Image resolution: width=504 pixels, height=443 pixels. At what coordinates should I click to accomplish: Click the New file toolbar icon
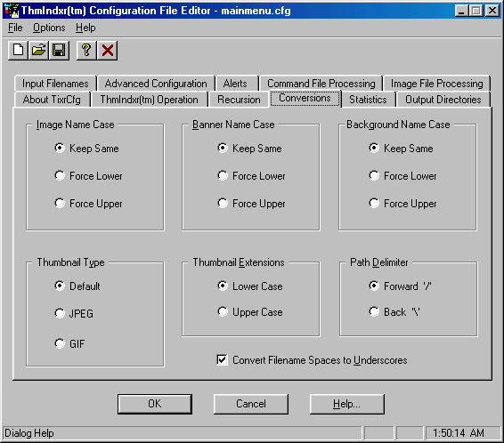click(x=19, y=51)
